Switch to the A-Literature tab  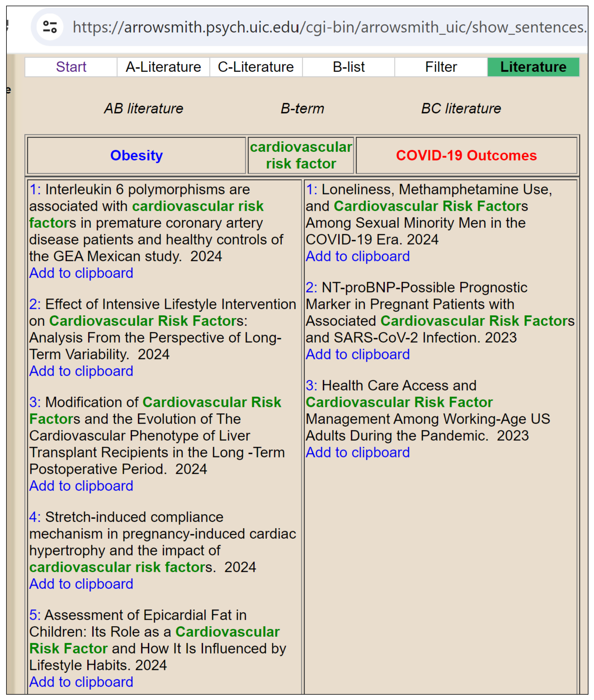(163, 67)
